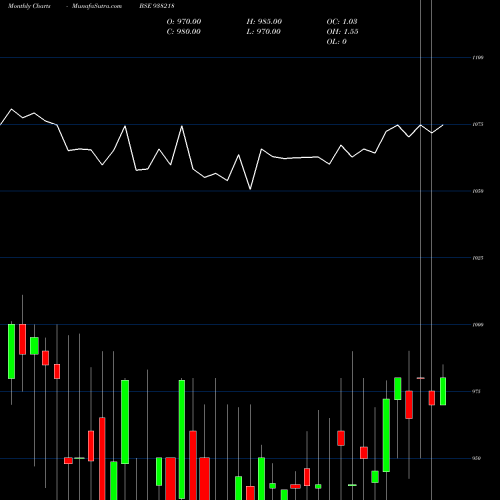Image resolution: width=500 pixels, height=500 pixels.
Task: Select the high value 'H: 985.00'
Action: (x=264, y=21)
